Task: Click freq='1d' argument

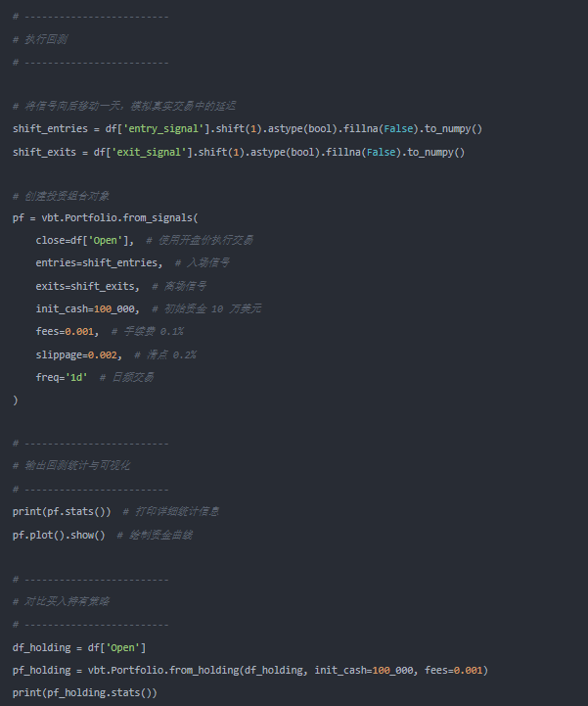Action: click(x=62, y=377)
